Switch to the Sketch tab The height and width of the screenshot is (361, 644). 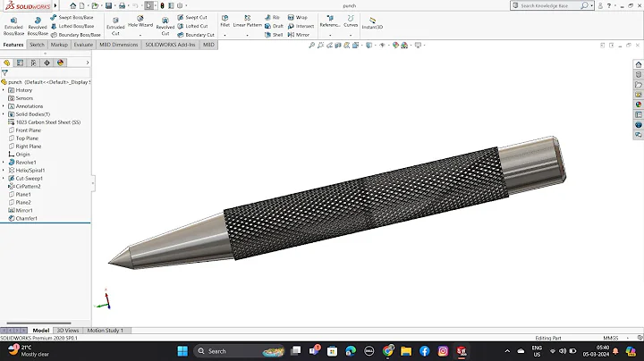(37, 45)
